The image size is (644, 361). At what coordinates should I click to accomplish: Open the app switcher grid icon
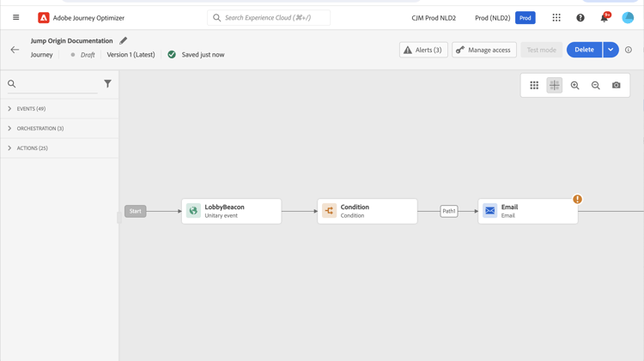point(556,18)
